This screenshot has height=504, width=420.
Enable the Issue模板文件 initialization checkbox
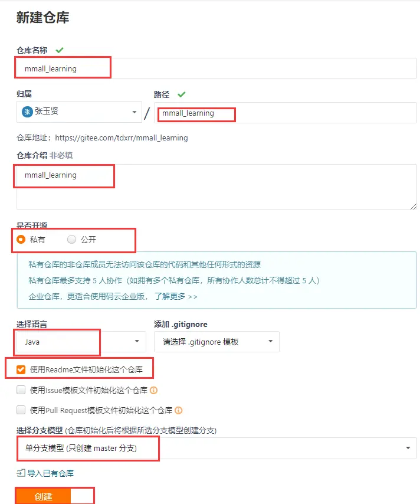21,390
